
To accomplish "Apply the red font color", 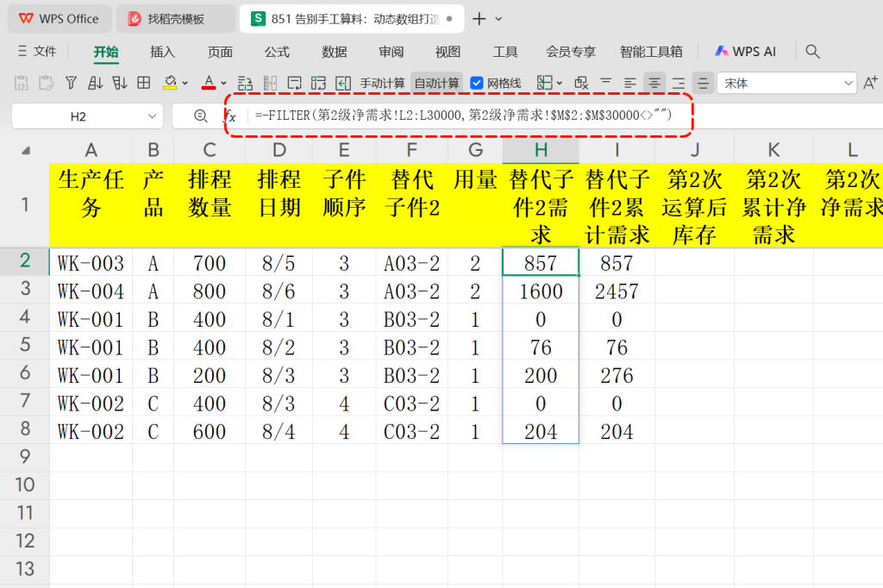I will click(x=209, y=84).
